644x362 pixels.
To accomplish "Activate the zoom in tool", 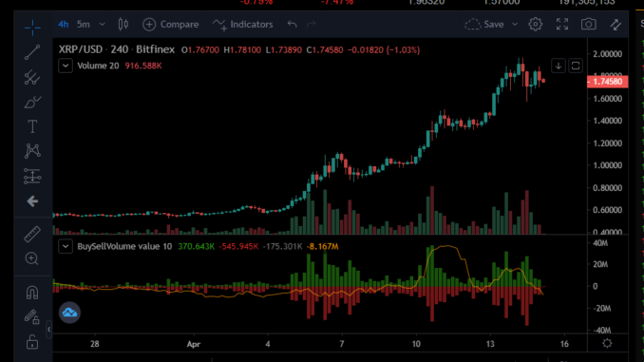I will tap(32, 258).
